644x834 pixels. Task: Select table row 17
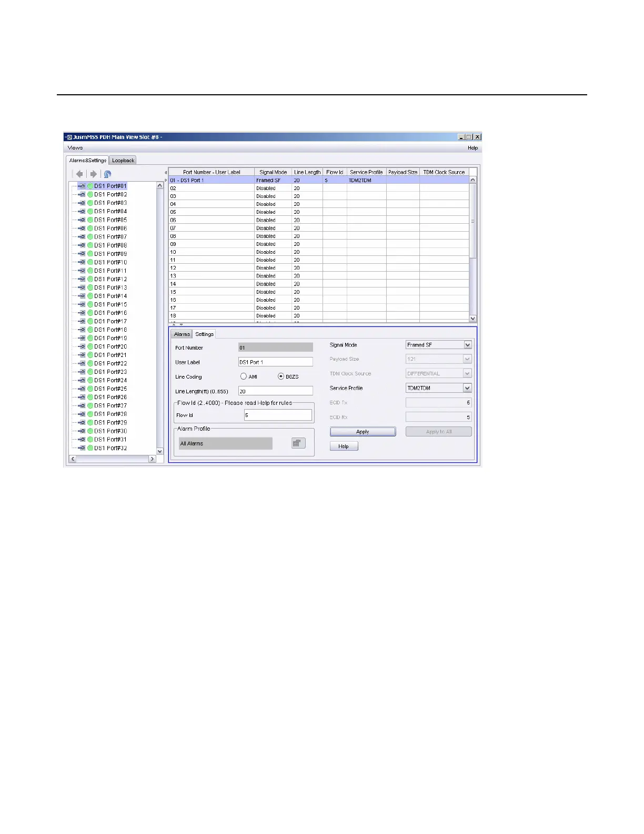[319, 307]
